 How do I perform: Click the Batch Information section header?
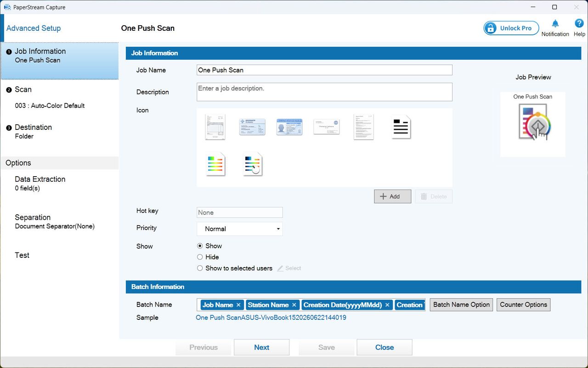pos(353,287)
